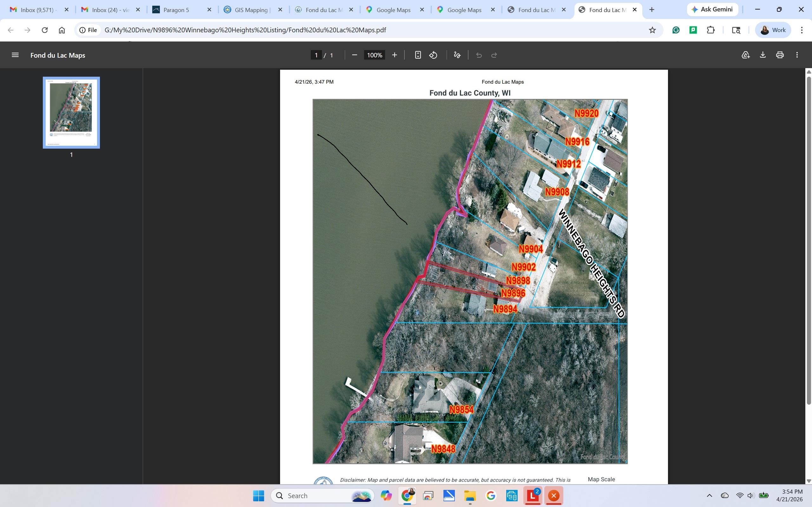This screenshot has height=507, width=812.
Task: Click the PDF zoom out minus button
Action: pos(354,55)
